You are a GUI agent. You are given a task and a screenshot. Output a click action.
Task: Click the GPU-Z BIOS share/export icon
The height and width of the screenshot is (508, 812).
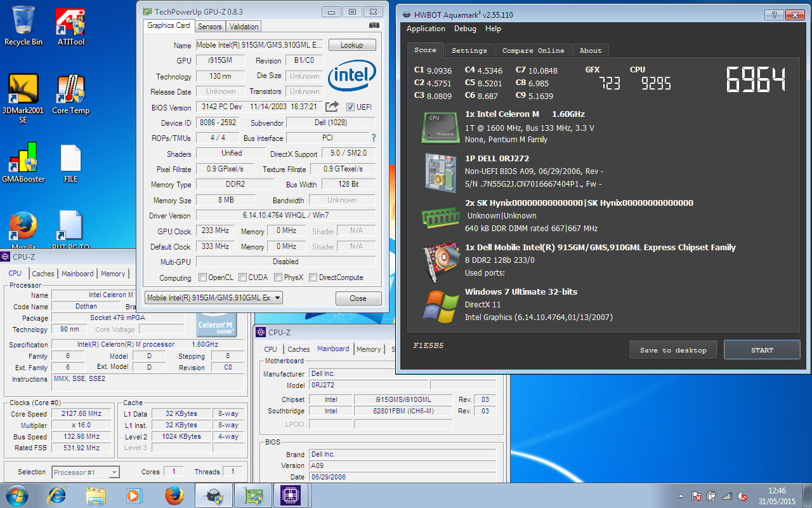click(332, 107)
